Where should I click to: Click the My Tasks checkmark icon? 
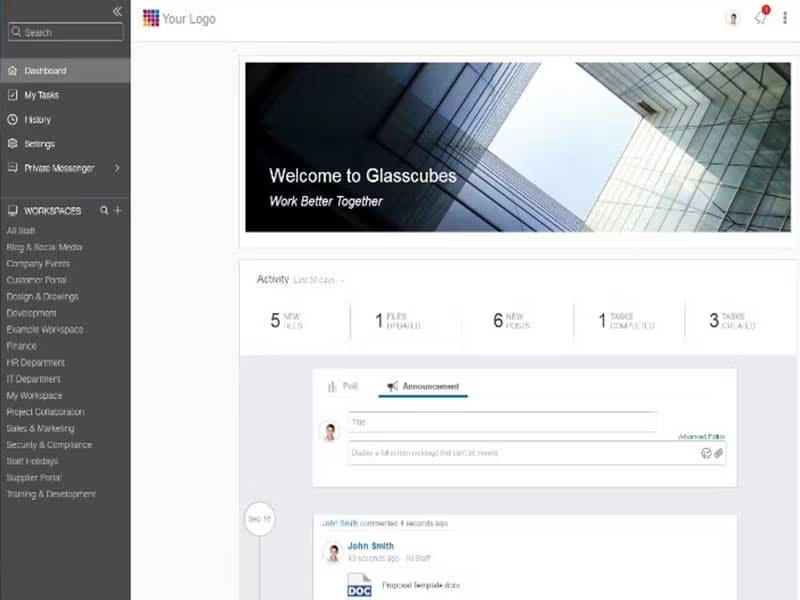13,95
